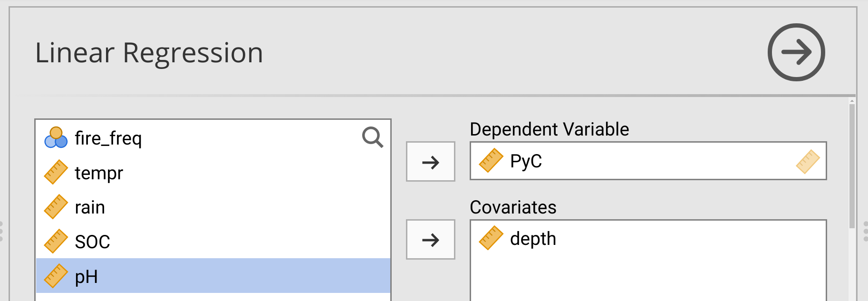Click the right edge panel drag handle

point(866,231)
